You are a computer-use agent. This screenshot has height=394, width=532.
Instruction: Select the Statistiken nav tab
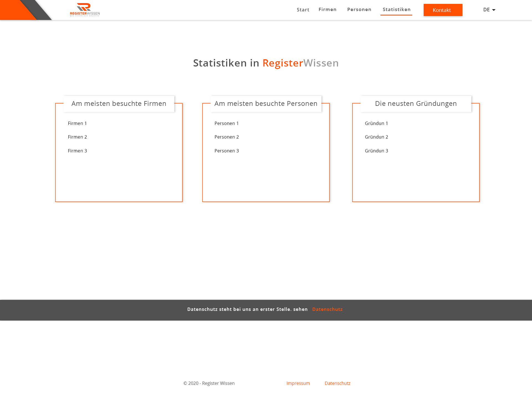(397, 9)
